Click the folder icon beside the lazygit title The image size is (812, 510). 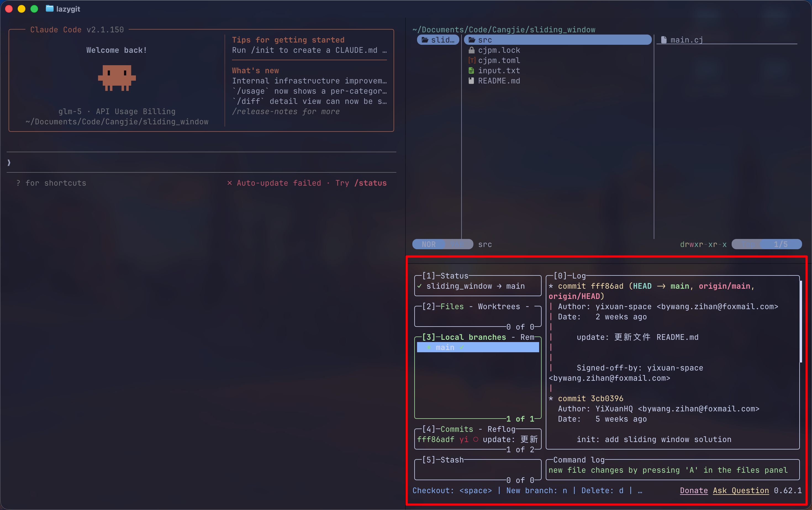(x=49, y=9)
